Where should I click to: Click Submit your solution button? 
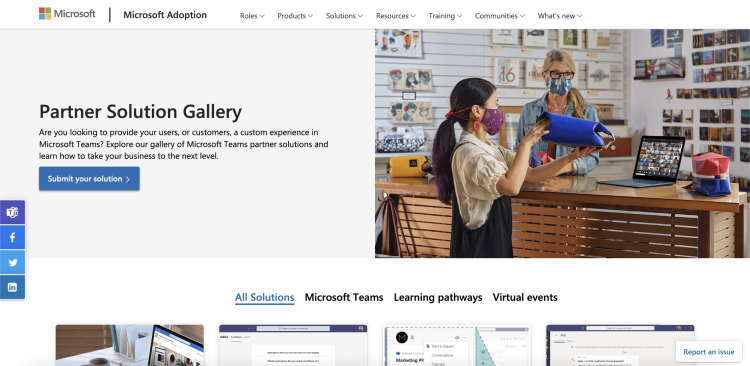coord(89,178)
